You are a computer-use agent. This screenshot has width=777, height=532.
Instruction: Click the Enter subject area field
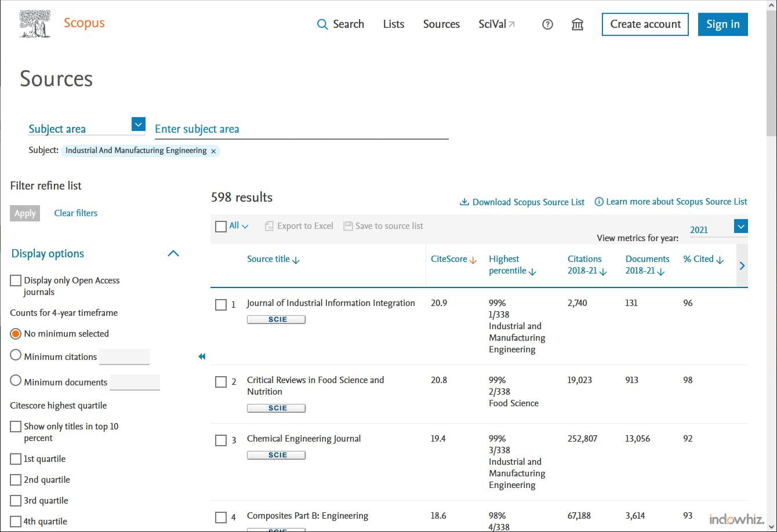pos(302,129)
